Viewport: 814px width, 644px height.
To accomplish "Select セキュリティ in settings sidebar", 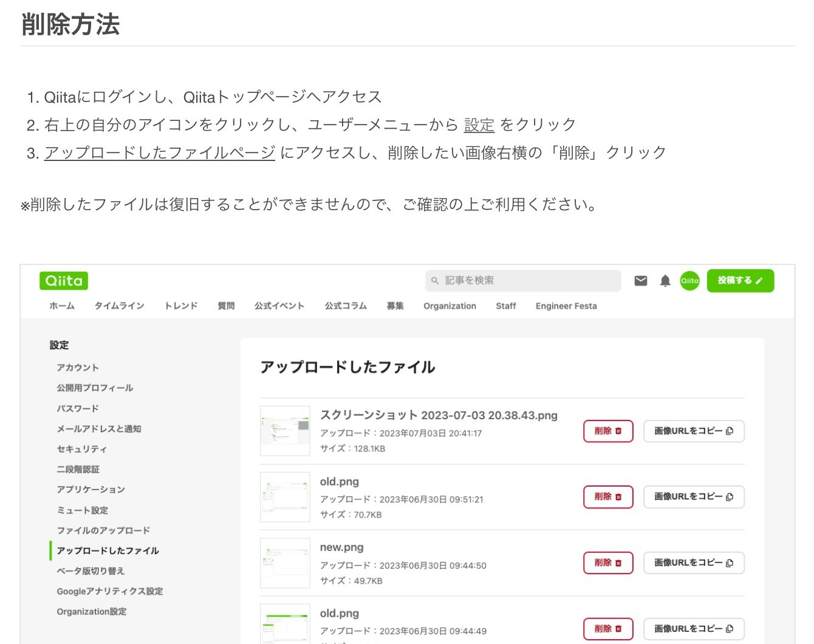I will pos(82,449).
